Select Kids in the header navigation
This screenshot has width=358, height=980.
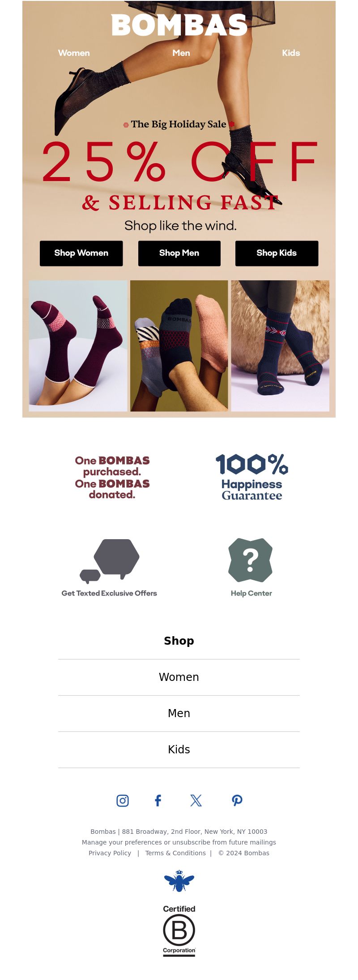click(x=291, y=53)
